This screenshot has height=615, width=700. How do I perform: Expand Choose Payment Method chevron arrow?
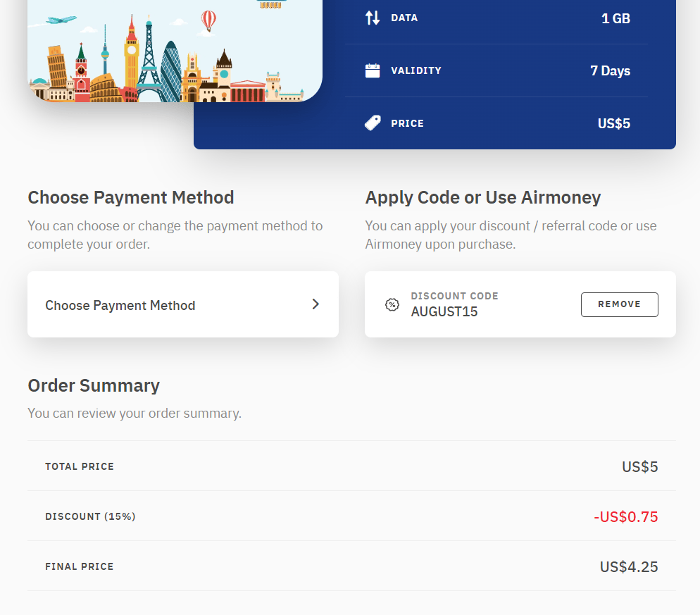315,304
